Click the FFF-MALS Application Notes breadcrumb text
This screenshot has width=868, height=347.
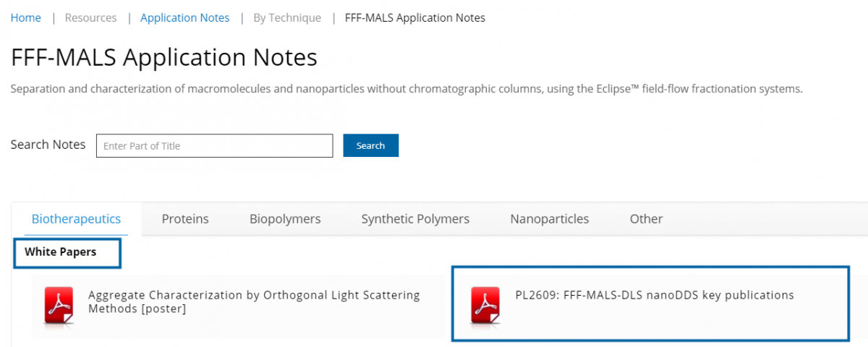tap(414, 17)
